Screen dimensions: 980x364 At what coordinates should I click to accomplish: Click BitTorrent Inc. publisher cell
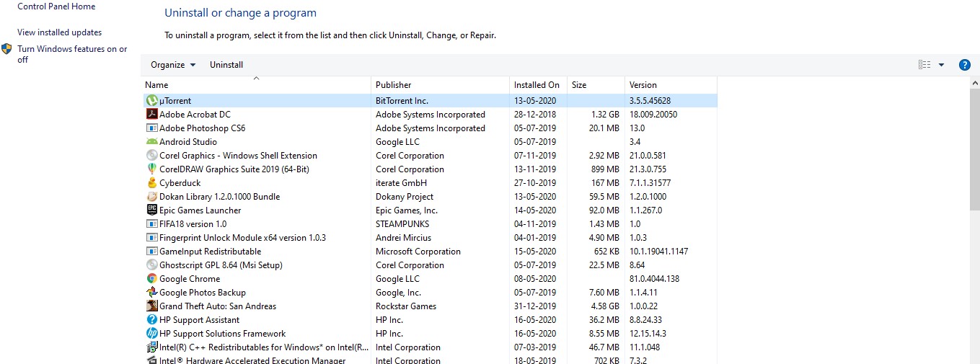(x=402, y=101)
